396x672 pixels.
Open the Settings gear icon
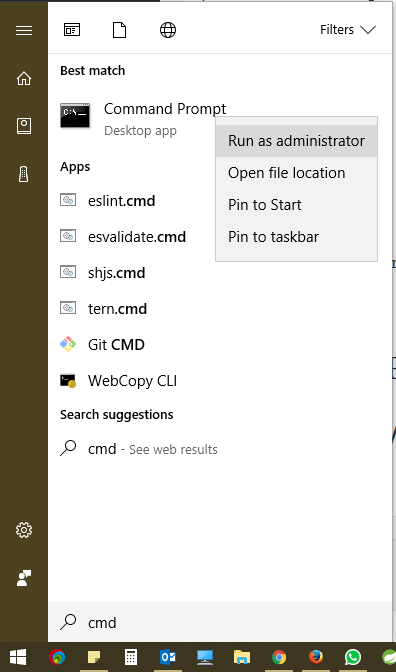pyautogui.click(x=24, y=530)
